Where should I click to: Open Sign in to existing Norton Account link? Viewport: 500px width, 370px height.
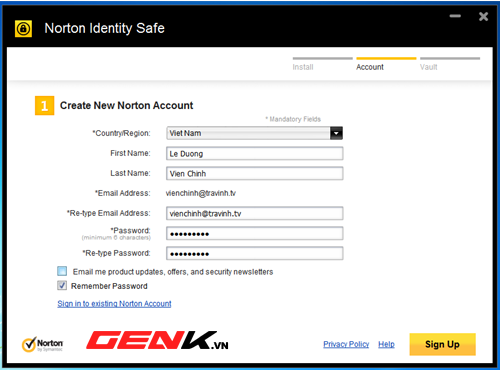(x=114, y=304)
